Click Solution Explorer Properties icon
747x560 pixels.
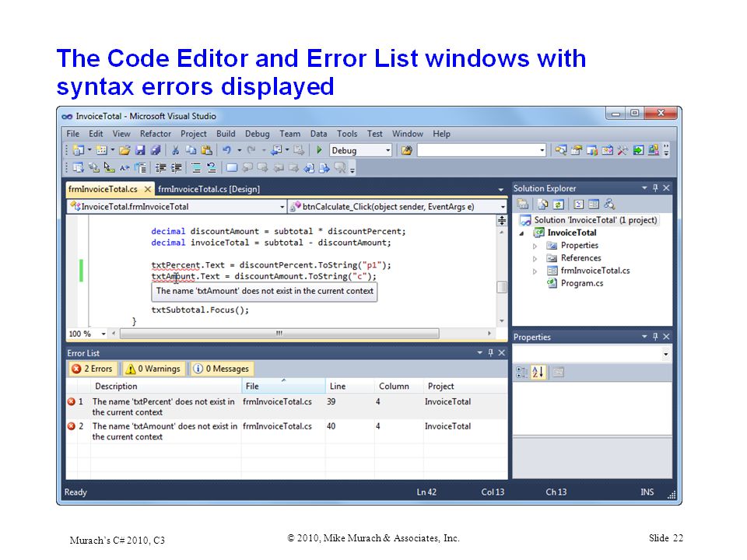point(523,205)
